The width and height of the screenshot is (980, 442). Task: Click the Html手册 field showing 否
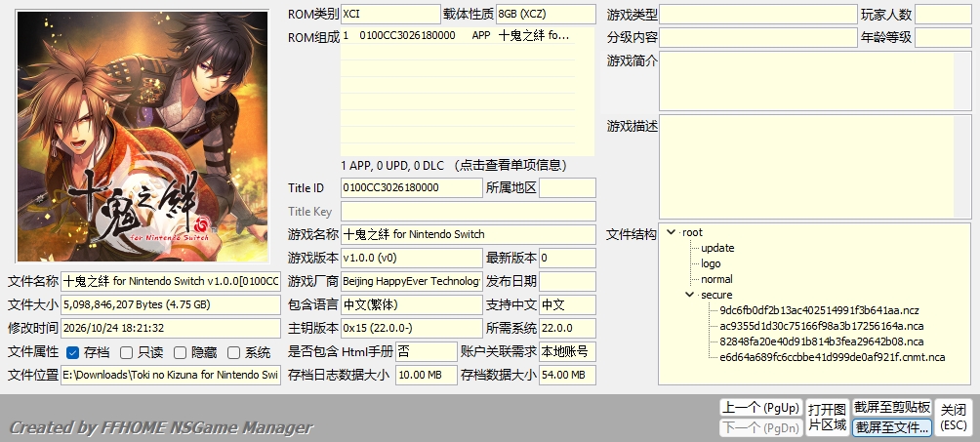(x=427, y=351)
